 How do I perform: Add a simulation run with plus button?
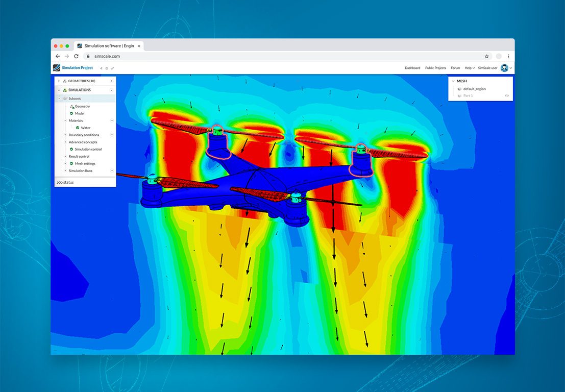point(112,171)
